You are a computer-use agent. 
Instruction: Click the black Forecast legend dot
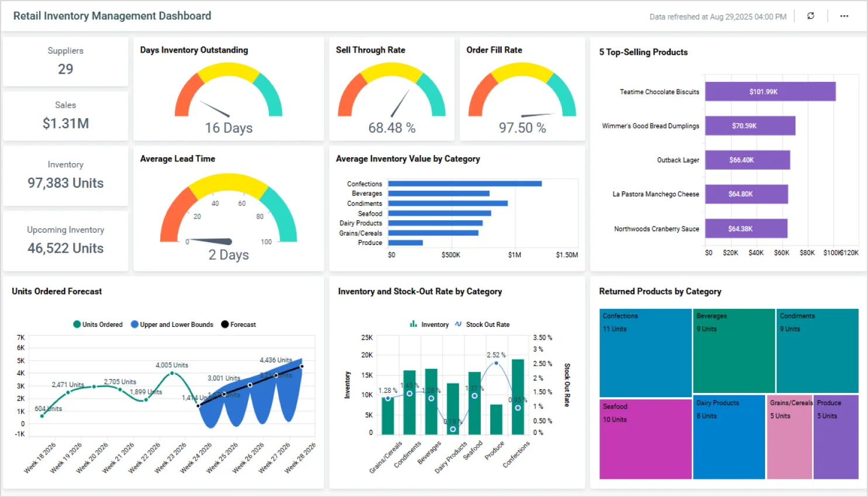225,325
